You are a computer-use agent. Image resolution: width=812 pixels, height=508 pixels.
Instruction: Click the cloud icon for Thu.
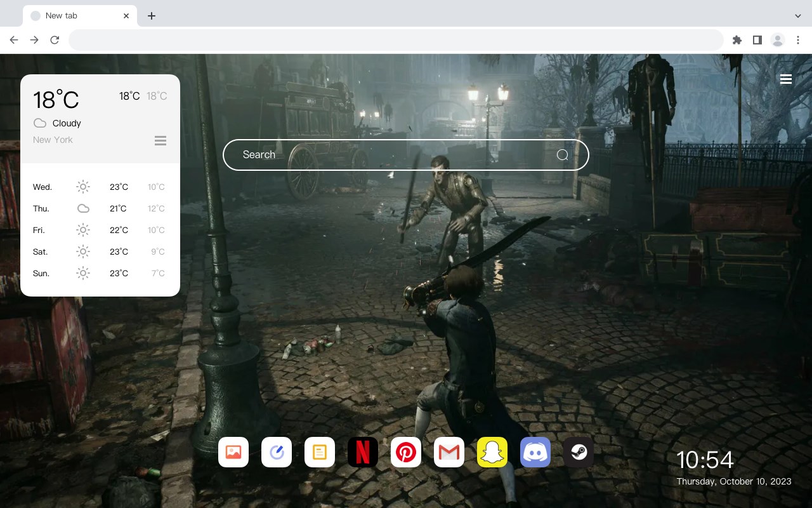pyautogui.click(x=83, y=208)
